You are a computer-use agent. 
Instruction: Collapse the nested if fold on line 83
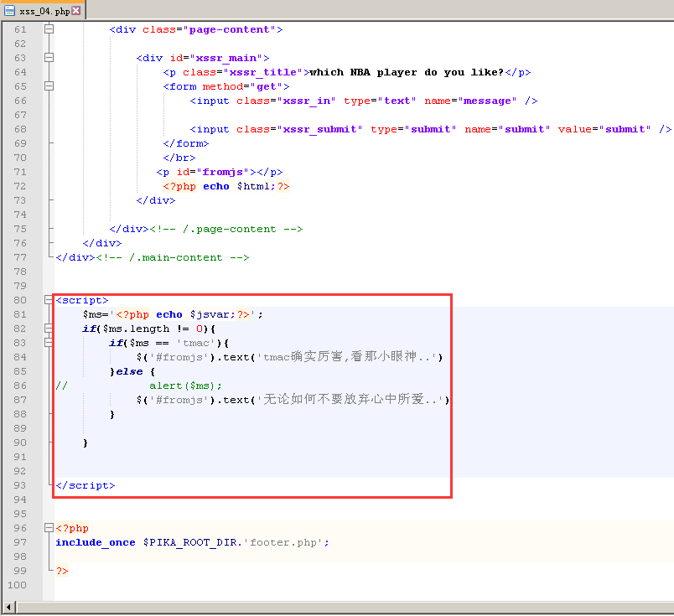coord(49,343)
